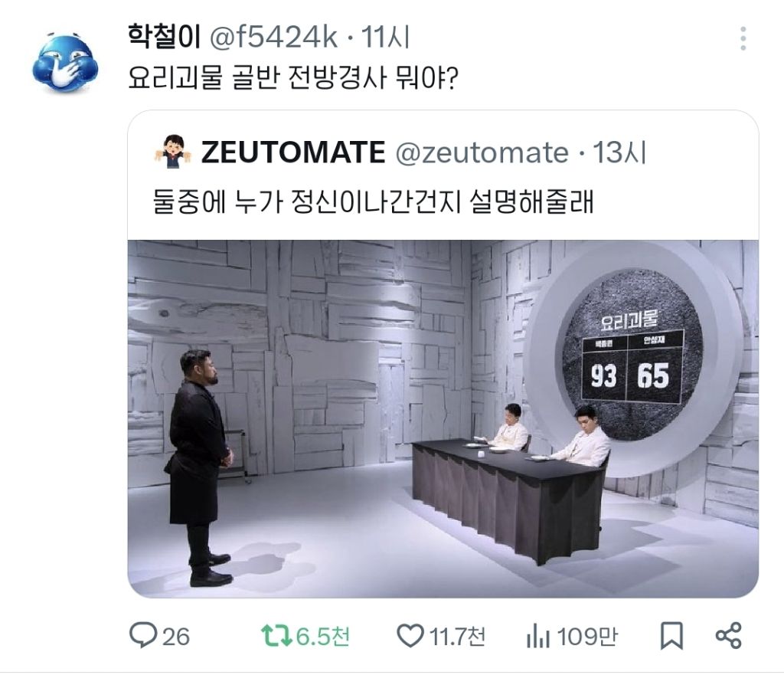Open the 13시 timestamp of quoted tweet

click(619, 152)
